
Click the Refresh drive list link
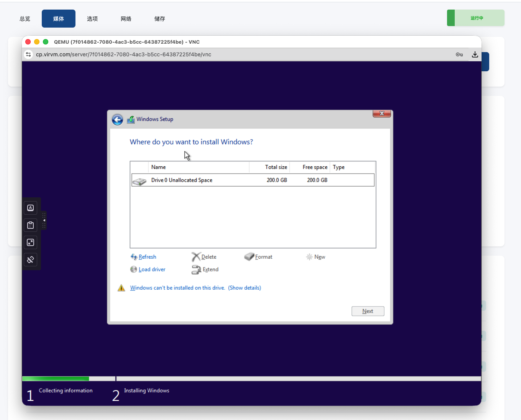143,257
